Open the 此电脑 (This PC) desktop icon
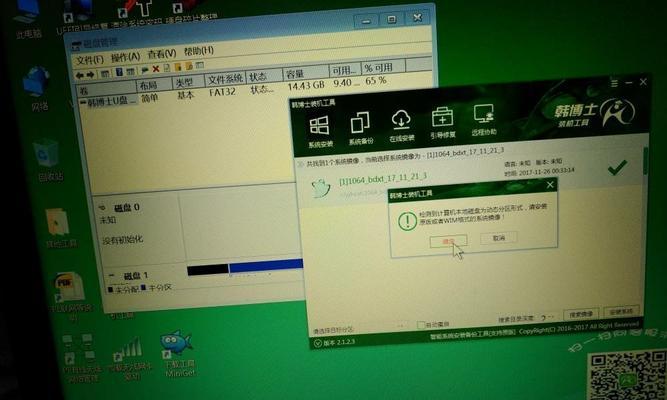667x400 pixels. (x=27, y=21)
